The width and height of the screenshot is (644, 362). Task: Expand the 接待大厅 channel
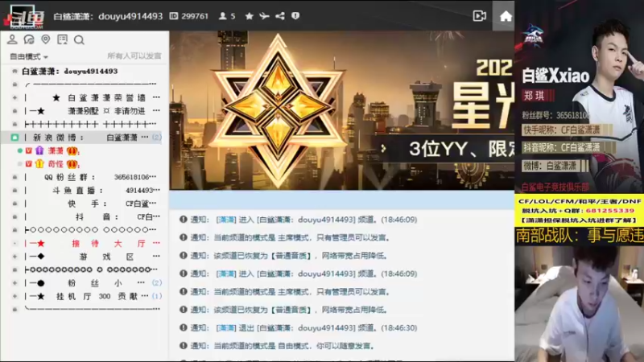click(14, 243)
